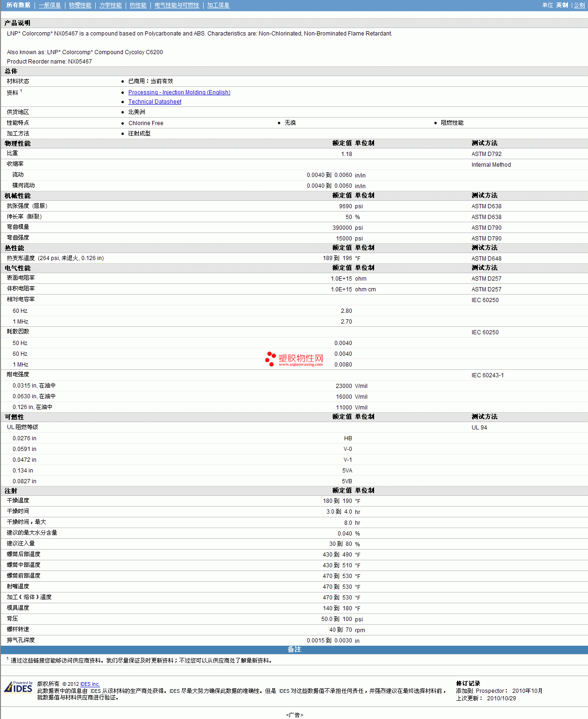
Task: Select 体积电阻率 unit ohm·cm
Action: click(x=365, y=289)
